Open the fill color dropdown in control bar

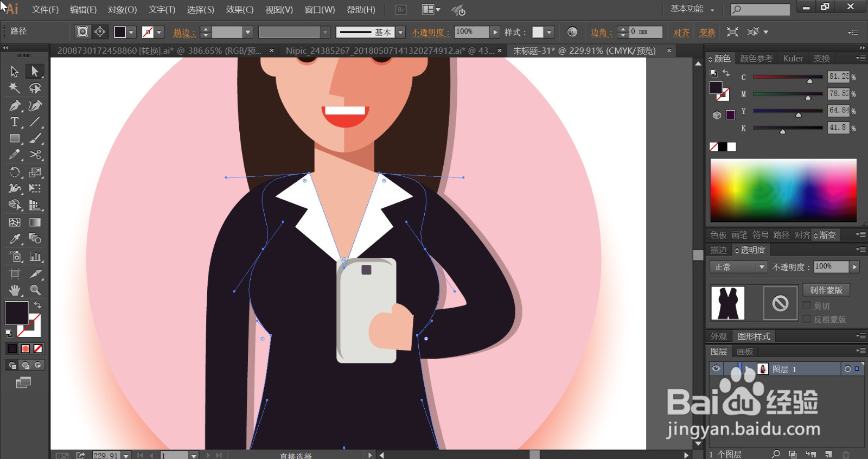[x=131, y=33]
